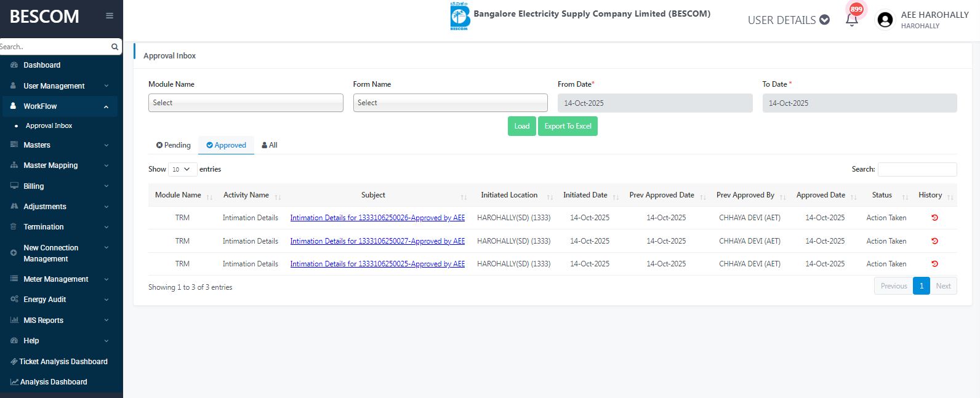This screenshot has width=980, height=398.
Task: Click AEE HAROHALLY user name
Action: 934,15
